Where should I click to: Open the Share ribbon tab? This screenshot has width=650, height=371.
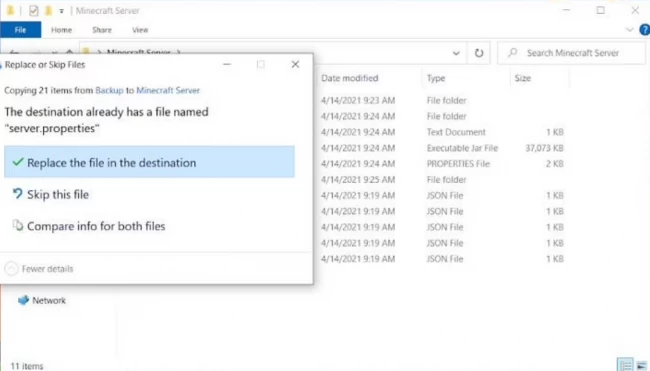pos(102,30)
